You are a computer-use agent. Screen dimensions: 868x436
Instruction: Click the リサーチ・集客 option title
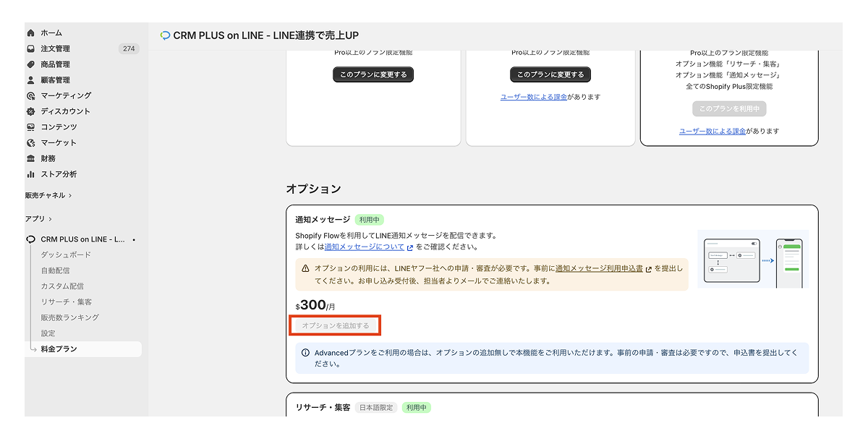(323, 408)
